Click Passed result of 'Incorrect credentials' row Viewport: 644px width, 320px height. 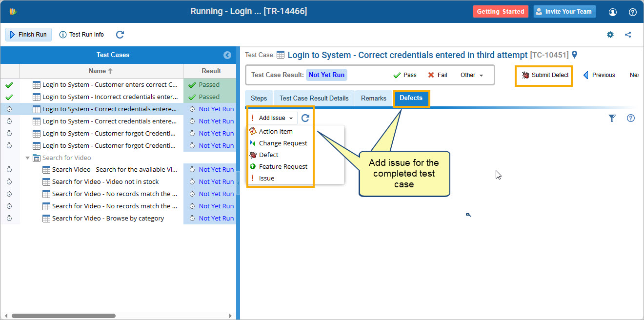click(x=210, y=97)
